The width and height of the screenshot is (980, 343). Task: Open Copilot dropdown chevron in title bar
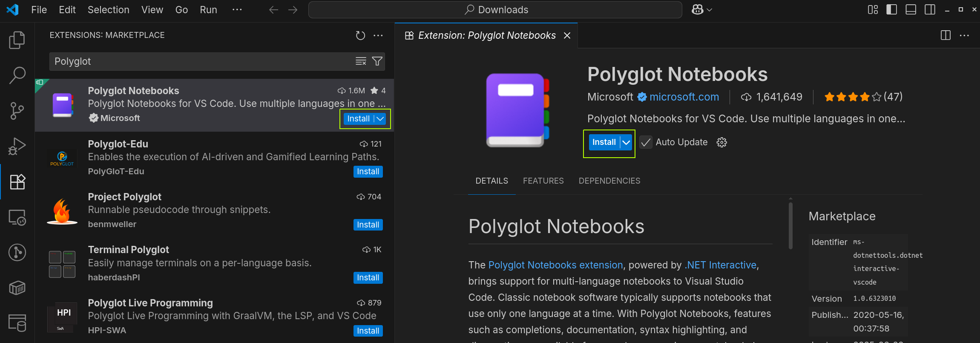(709, 10)
